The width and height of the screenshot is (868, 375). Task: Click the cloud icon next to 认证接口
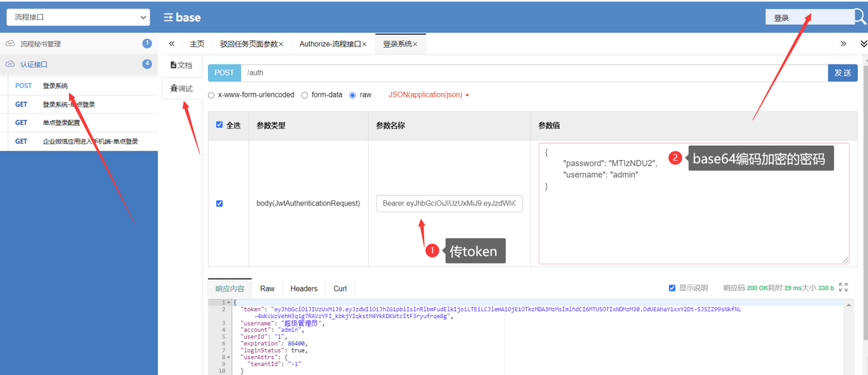coord(10,64)
